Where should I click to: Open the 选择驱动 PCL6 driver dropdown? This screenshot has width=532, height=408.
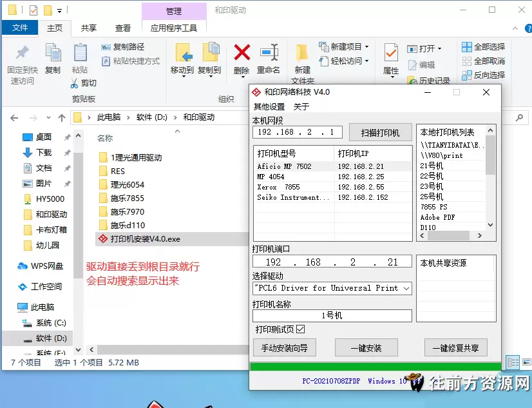[x=406, y=289]
